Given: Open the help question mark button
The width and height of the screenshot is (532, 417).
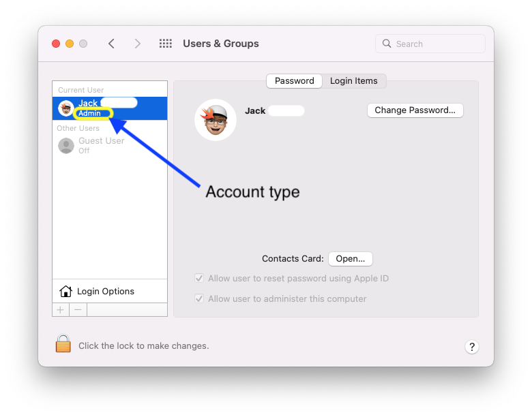Looking at the screenshot, I should [x=471, y=347].
